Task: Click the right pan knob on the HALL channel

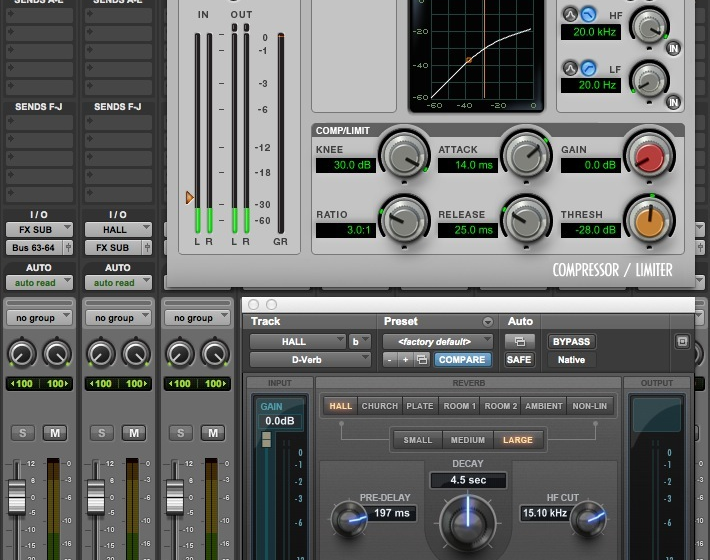Action: click(135, 354)
